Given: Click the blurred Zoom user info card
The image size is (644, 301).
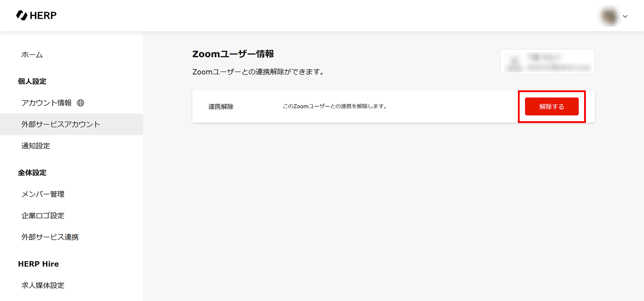Looking at the screenshot, I should (x=547, y=62).
